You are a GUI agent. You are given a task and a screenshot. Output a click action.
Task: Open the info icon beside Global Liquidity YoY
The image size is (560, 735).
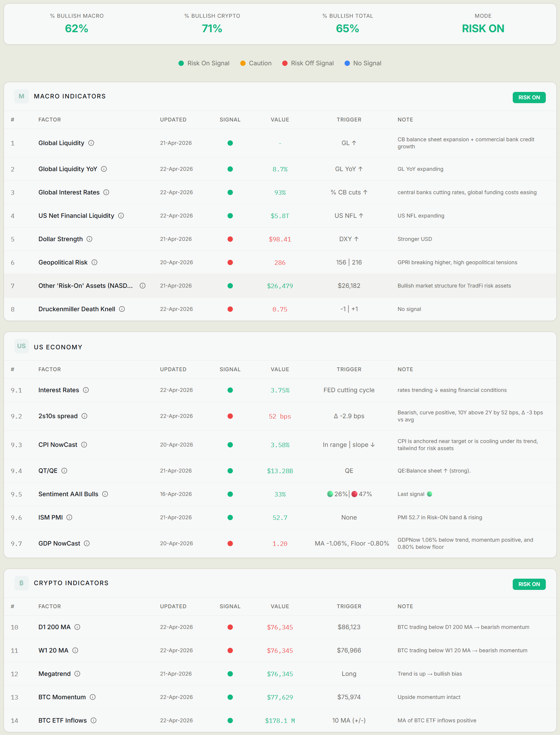(x=104, y=169)
